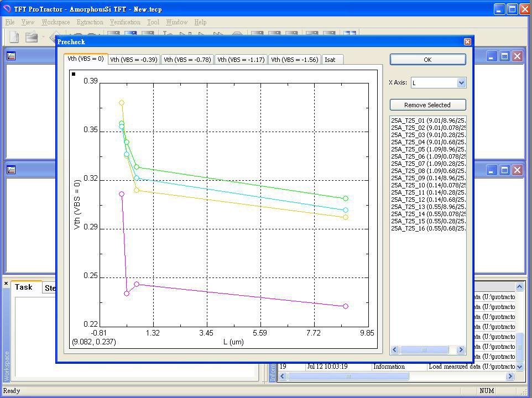This screenshot has width=532, height=398.
Task: Close the Workspace panel using its x
Action: [x=6, y=284]
